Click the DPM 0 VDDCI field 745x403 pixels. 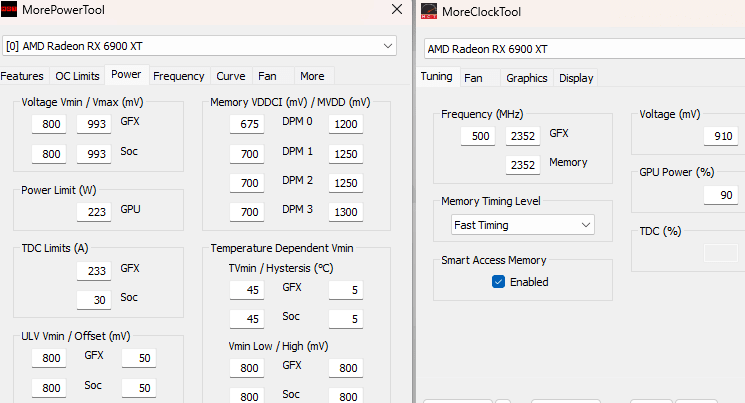(x=247, y=124)
